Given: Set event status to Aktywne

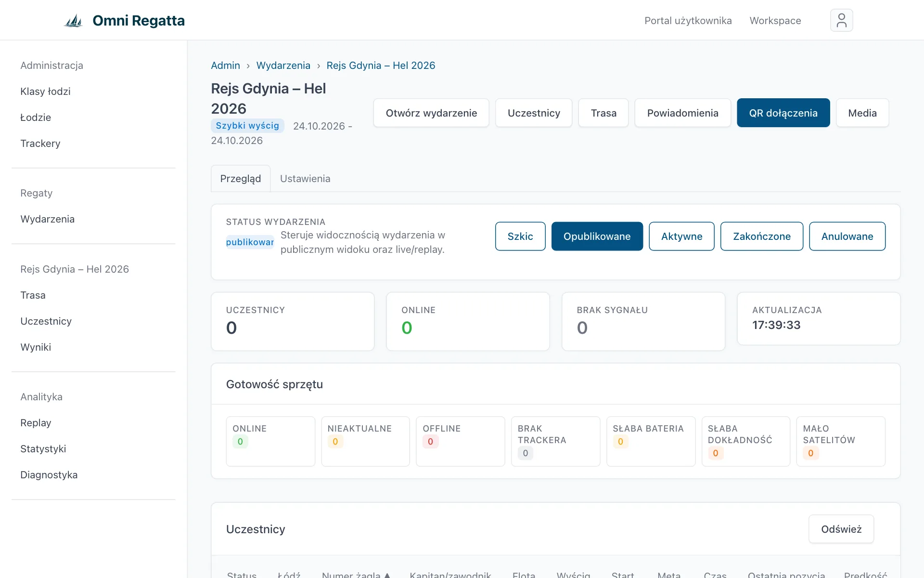Looking at the screenshot, I should click(681, 236).
